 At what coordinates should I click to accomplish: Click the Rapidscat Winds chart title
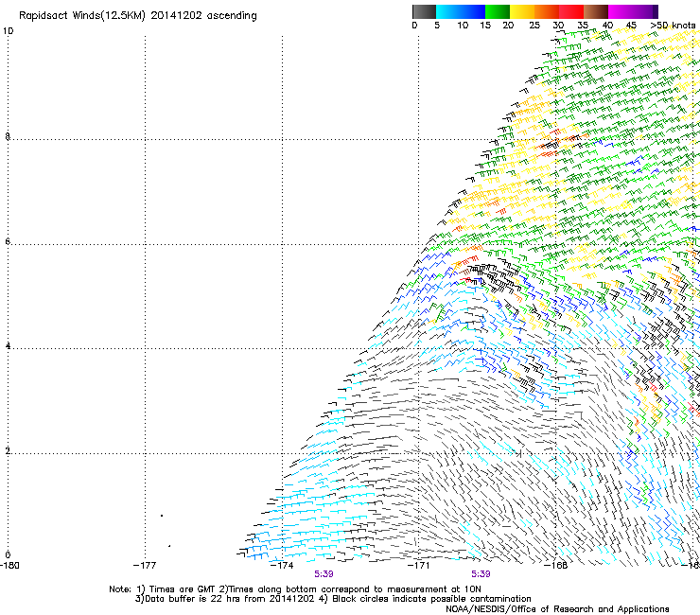[x=138, y=16]
